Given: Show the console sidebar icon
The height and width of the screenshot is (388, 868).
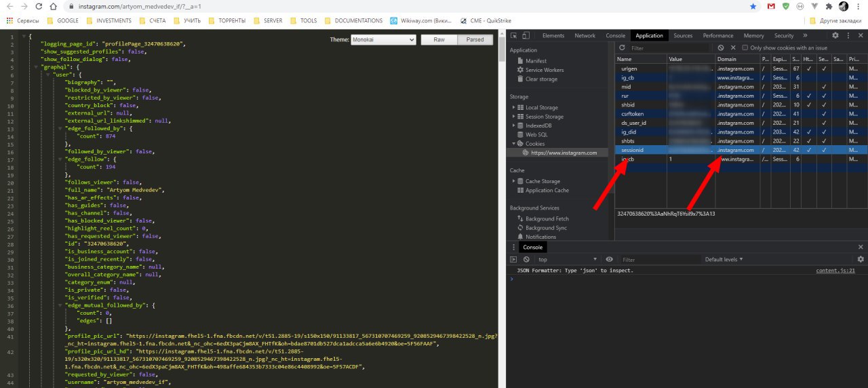Looking at the screenshot, I should click(513, 259).
